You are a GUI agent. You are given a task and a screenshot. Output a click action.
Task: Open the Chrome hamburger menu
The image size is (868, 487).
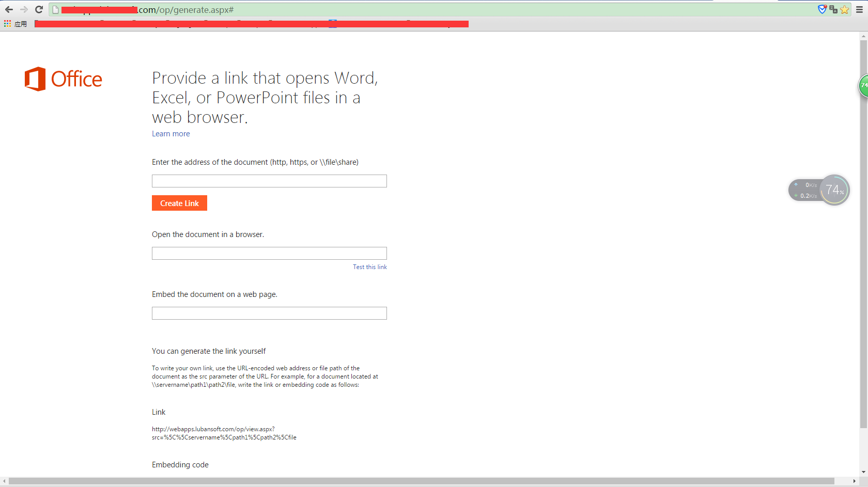859,9
